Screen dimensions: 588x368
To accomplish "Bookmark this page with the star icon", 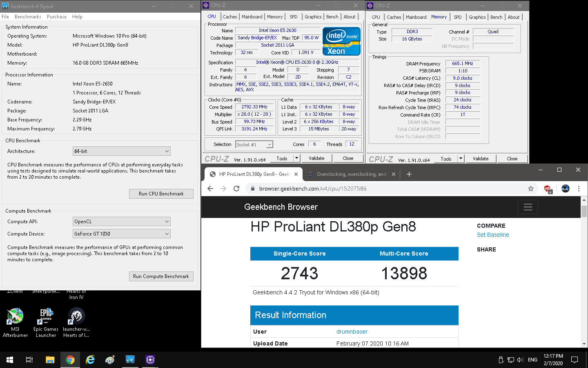I will [x=531, y=188].
